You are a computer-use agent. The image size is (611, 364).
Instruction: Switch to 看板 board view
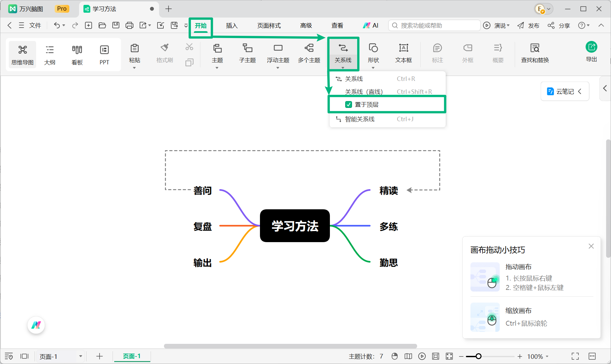[77, 55]
